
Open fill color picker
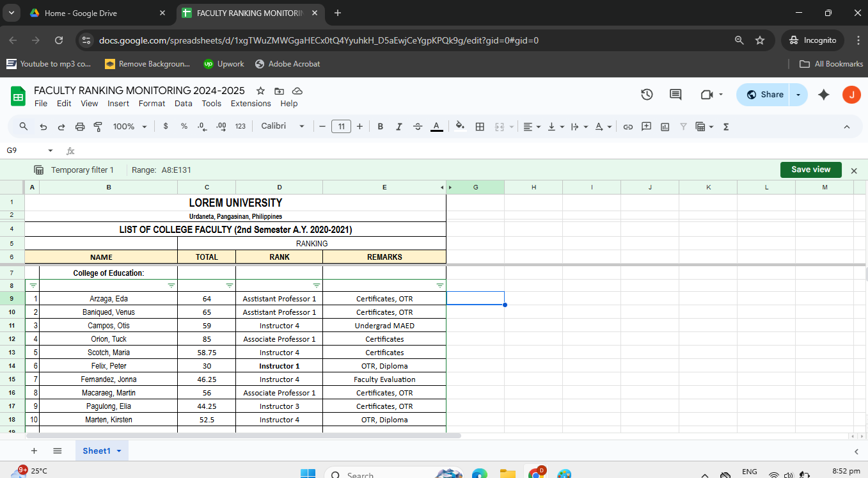(x=460, y=127)
